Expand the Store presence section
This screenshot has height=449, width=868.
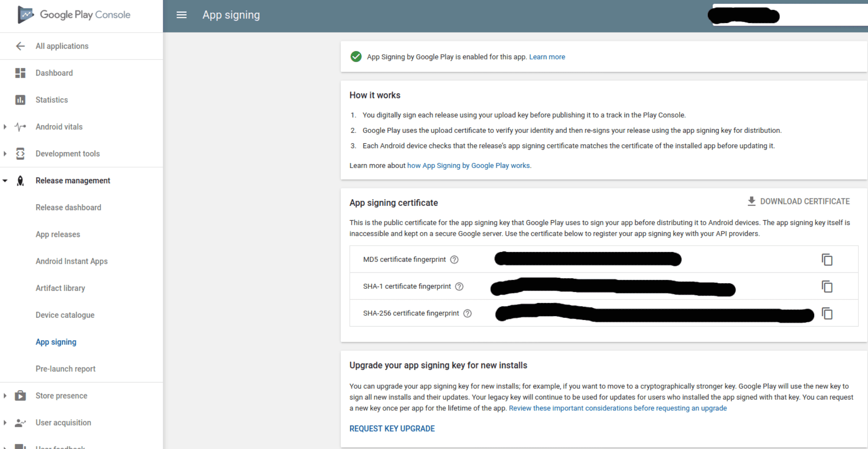[x=5, y=396]
